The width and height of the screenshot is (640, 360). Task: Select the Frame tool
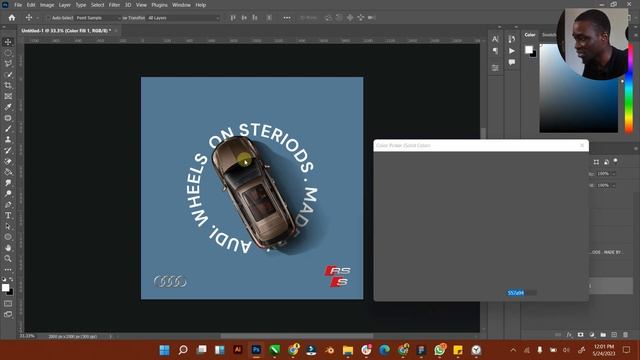(x=8, y=96)
